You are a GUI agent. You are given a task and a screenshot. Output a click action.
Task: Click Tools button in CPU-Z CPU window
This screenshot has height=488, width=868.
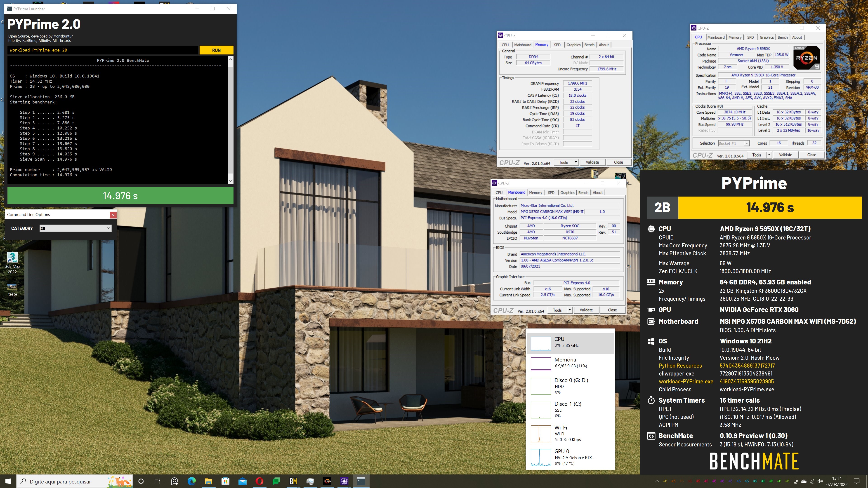click(x=757, y=155)
